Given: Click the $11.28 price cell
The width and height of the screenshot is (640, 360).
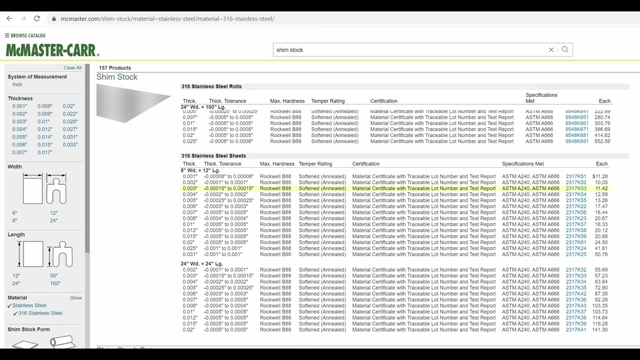Looking at the screenshot, I should (600, 177).
